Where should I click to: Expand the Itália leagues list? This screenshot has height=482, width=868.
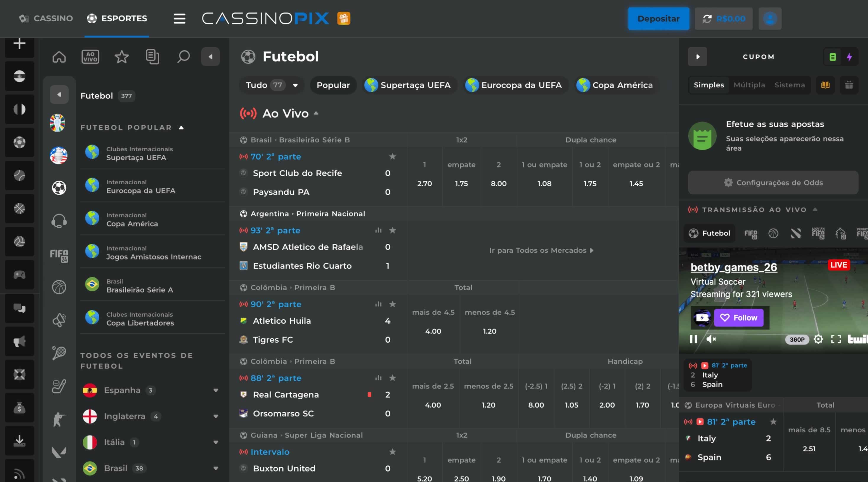216,442
